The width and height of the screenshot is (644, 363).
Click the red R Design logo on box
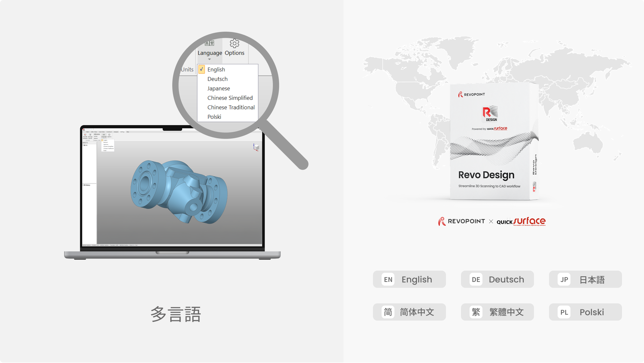490,114
